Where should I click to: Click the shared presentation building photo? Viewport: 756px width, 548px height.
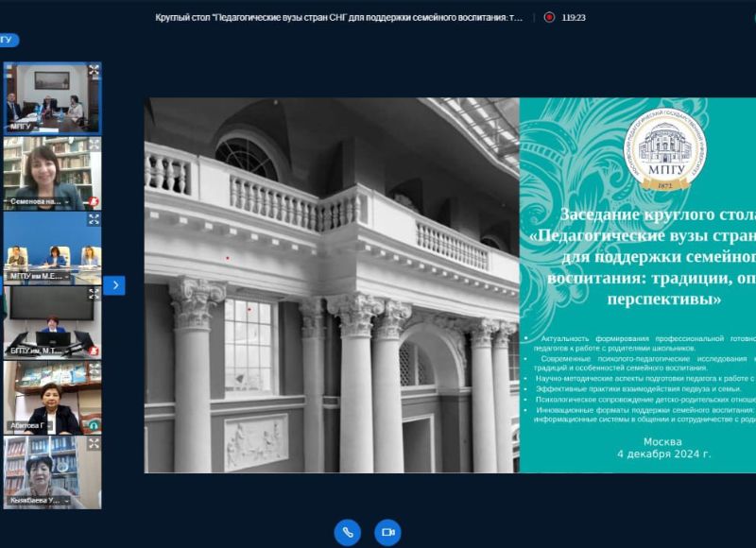331,283
